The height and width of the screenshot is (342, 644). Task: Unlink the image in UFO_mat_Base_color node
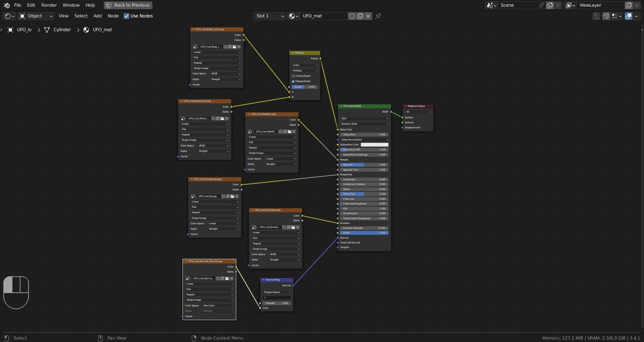[x=239, y=47]
